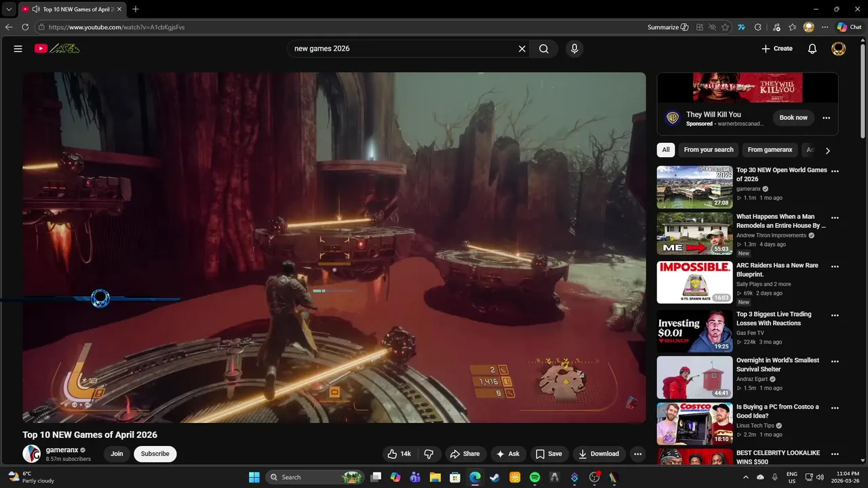Select the From your search chip
Viewport: 868px width, 488px height.
[709, 150]
